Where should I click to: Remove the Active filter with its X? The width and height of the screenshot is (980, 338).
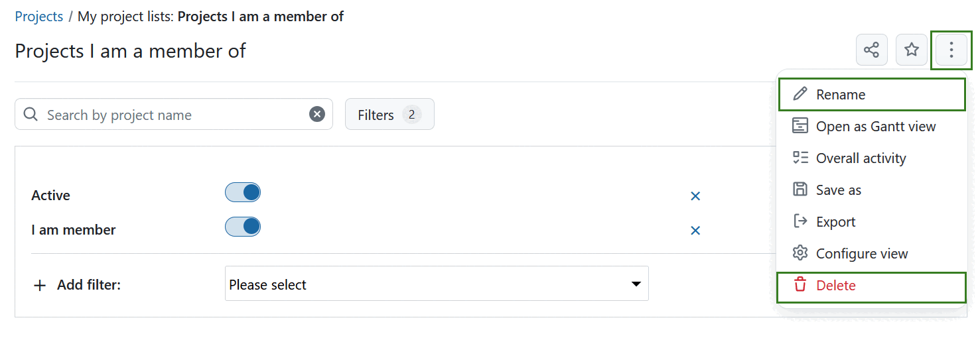click(x=695, y=196)
